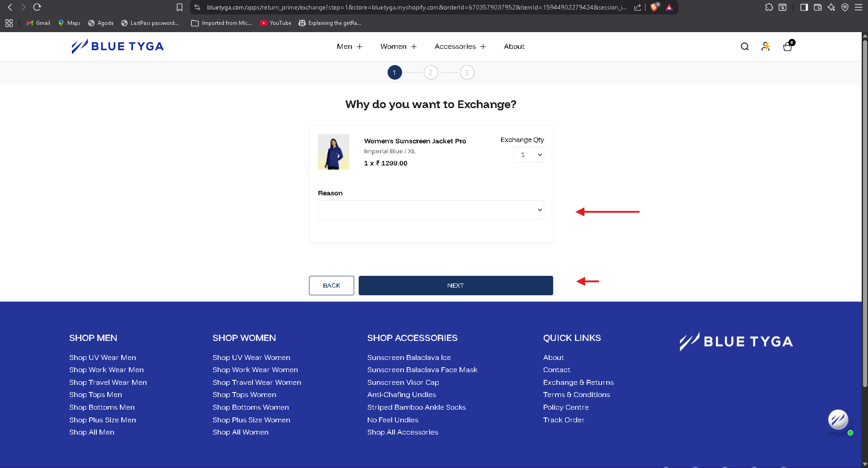This screenshot has width=868, height=468.
Task: Open the Reason dropdown
Action: 431,210
